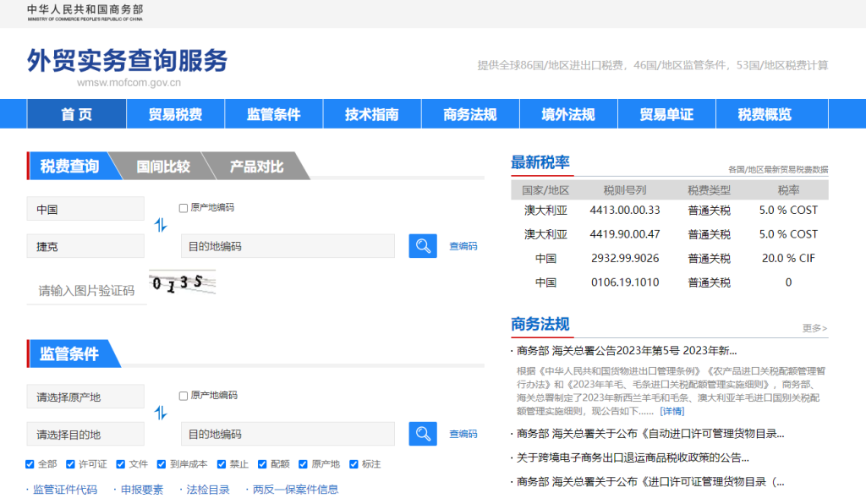Image resolution: width=866 pixels, height=504 pixels.
Task: Swap origin and destination in 监管条件 section
Action: 160,413
